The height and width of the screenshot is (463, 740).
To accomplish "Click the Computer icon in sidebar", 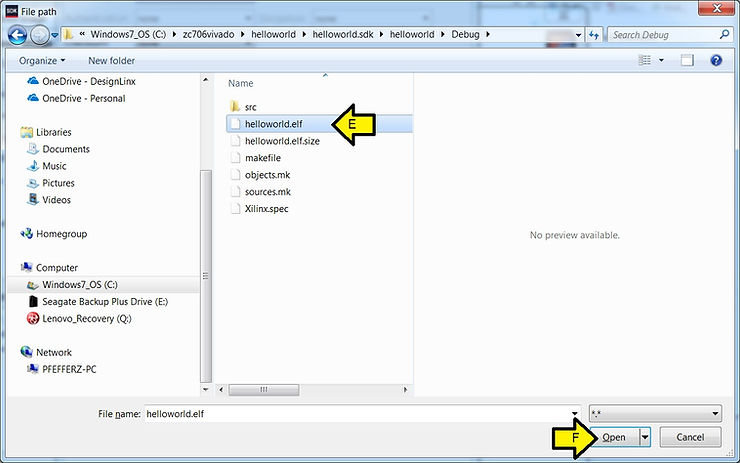I will pyautogui.click(x=26, y=268).
